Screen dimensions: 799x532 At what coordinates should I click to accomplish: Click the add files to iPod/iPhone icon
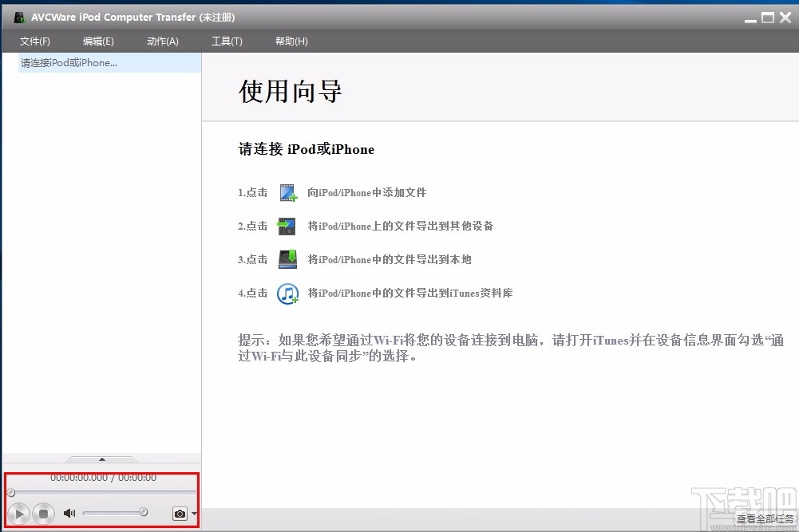pyautogui.click(x=287, y=192)
